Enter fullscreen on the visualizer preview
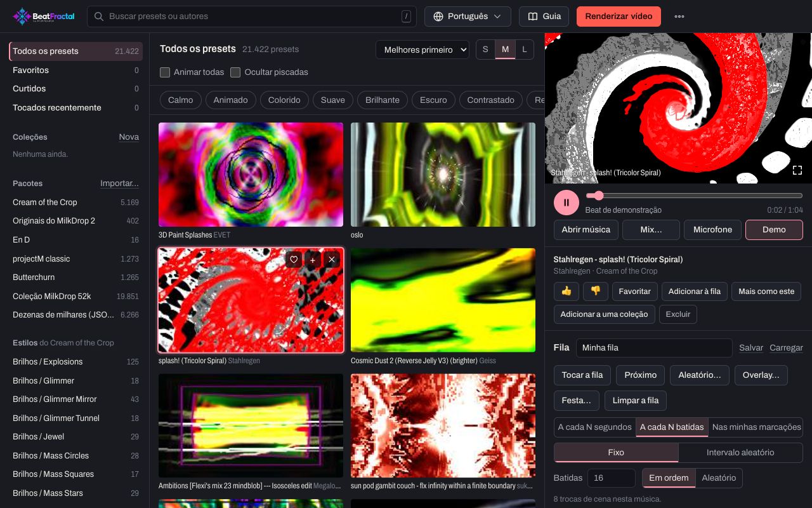The width and height of the screenshot is (812, 508). [797, 170]
